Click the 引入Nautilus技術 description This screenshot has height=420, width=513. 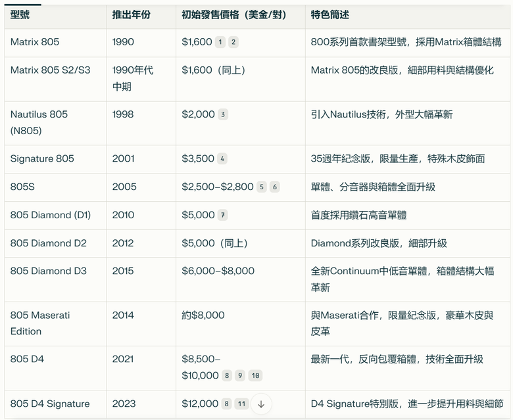[x=382, y=114]
